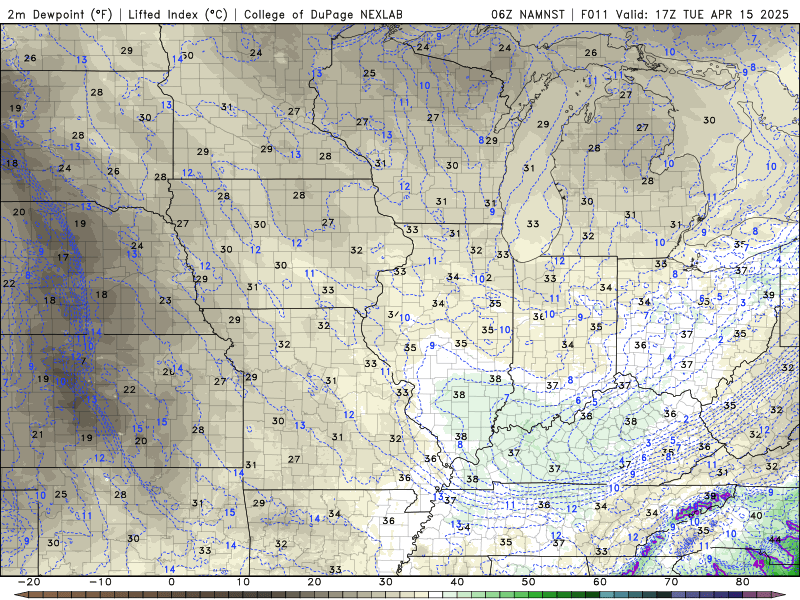
Task: Click the black dewpoint value '44' on the map
Action: (774, 539)
